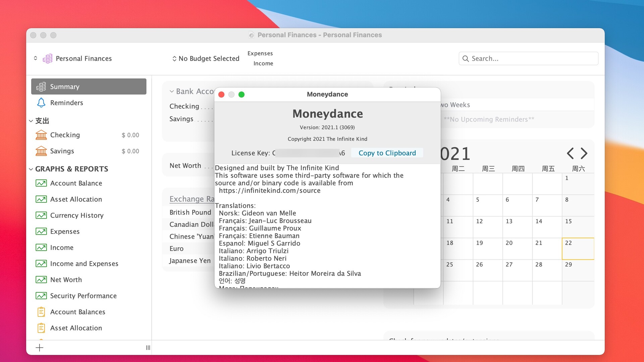This screenshot has height=362, width=644.
Task: Open the Account Balances report clipboard icon
Action: (41, 312)
